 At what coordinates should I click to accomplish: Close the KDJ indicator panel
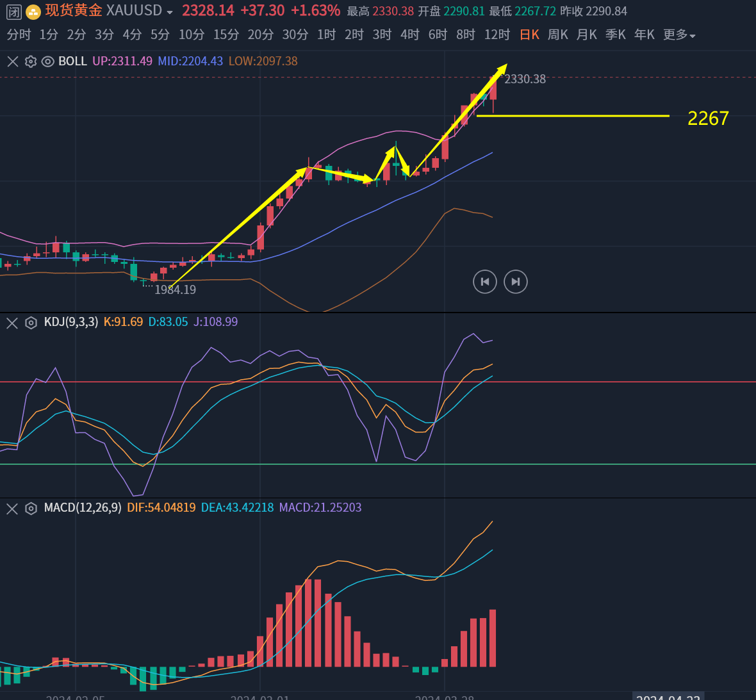pyautogui.click(x=12, y=323)
